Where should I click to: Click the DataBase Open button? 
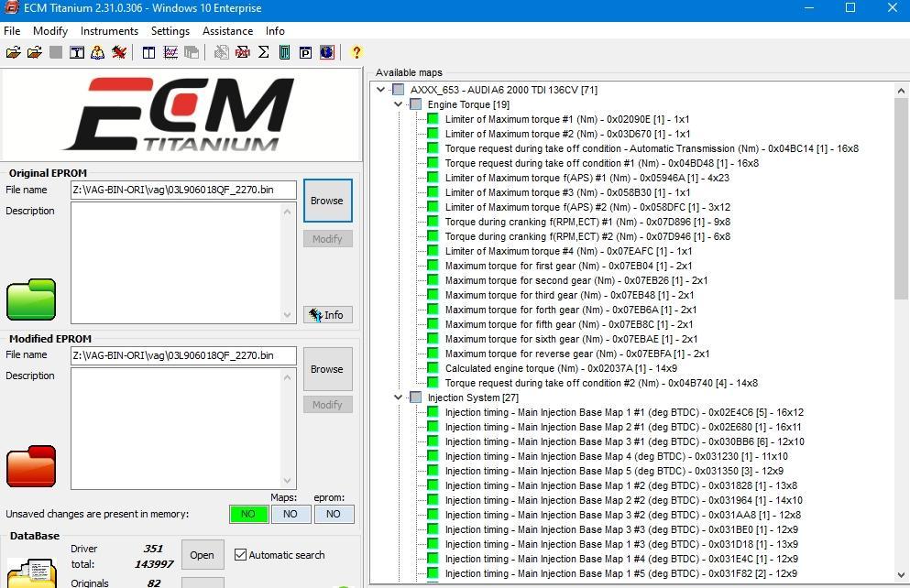tap(202, 555)
